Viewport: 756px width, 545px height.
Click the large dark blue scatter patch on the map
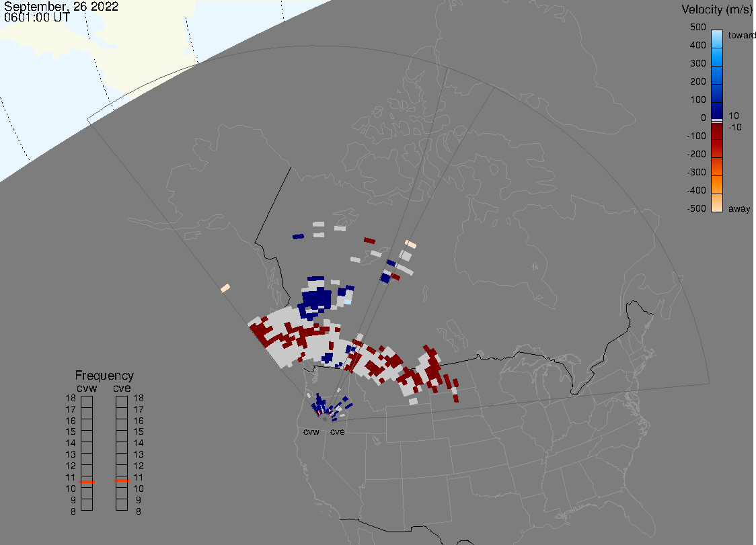coord(316,299)
